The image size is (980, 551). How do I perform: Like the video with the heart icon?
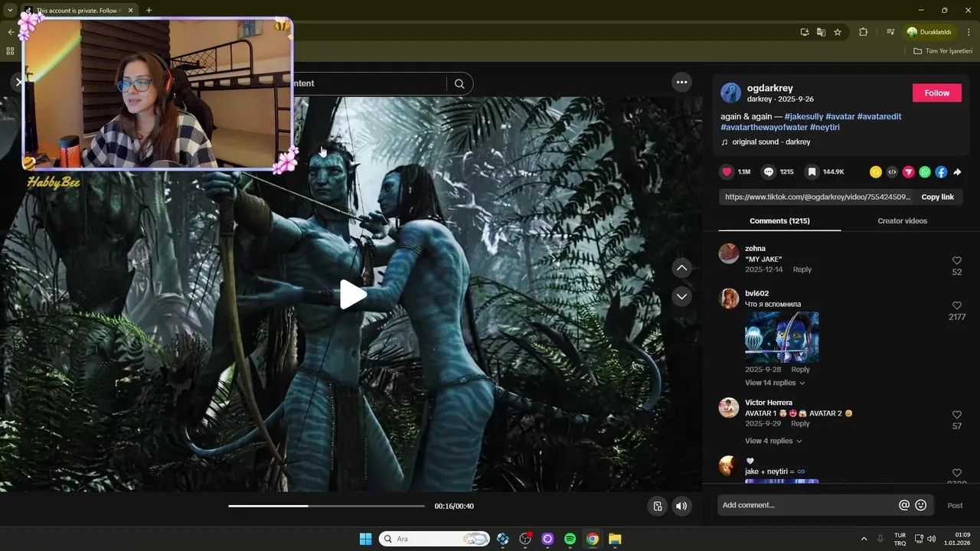click(727, 172)
